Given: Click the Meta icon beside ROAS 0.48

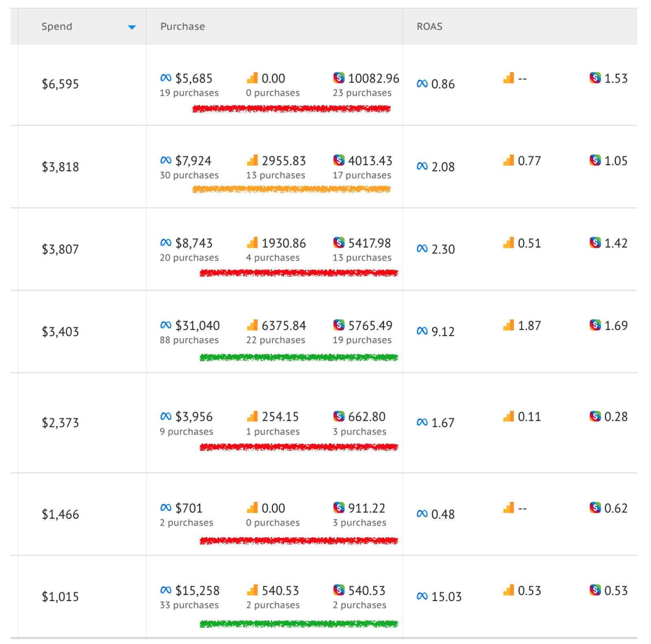Looking at the screenshot, I should tap(422, 514).
